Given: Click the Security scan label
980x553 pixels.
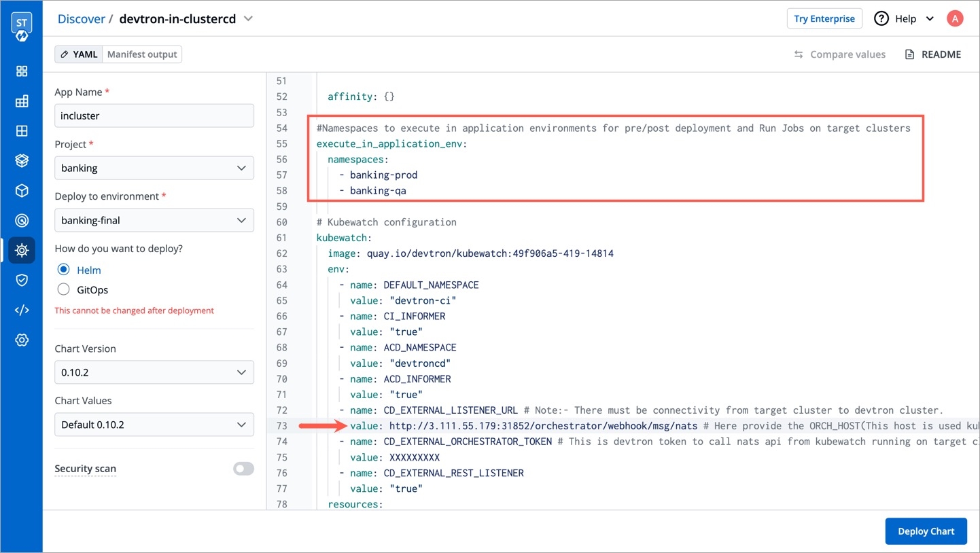Looking at the screenshot, I should 85,469.
